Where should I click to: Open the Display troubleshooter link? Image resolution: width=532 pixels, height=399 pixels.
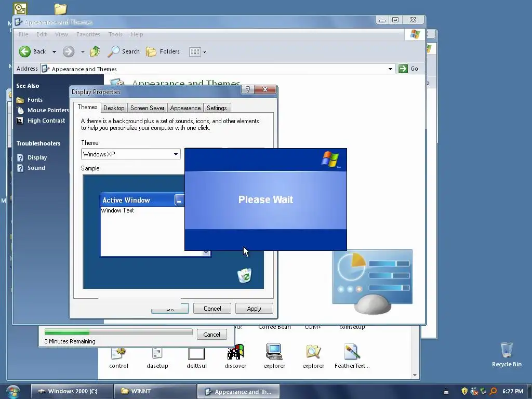tap(37, 158)
